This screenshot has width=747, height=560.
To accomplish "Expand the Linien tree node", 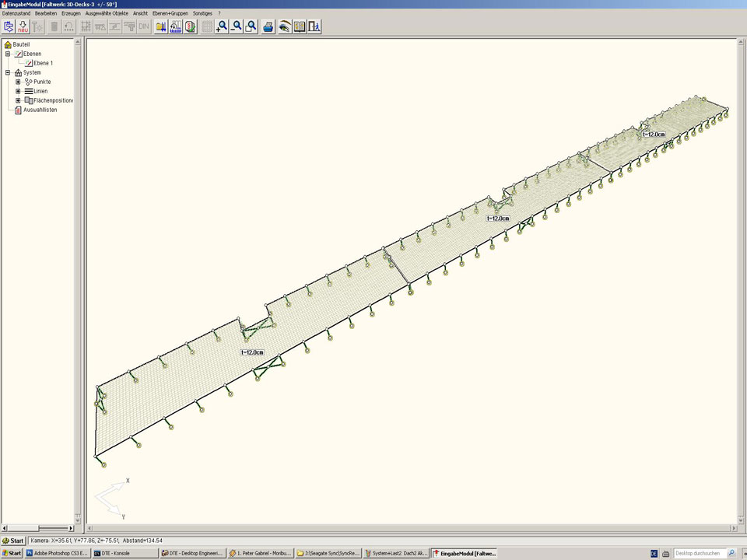I will (x=18, y=91).
